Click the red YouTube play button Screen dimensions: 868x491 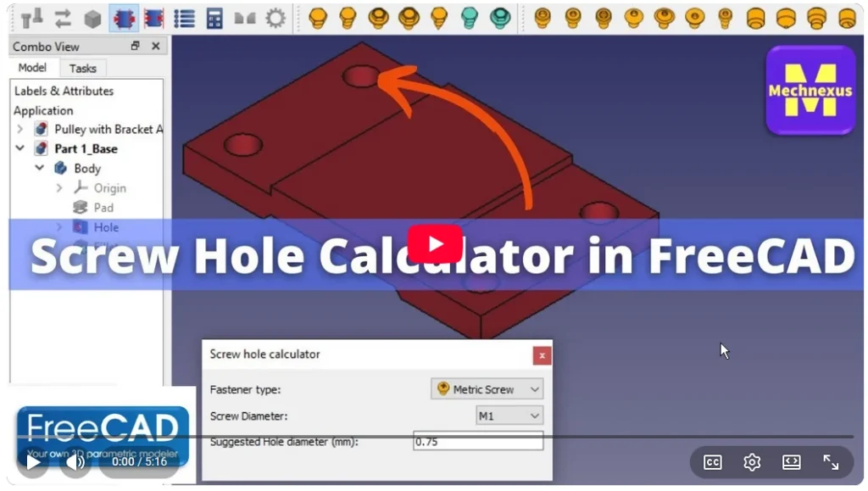coord(435,244)
